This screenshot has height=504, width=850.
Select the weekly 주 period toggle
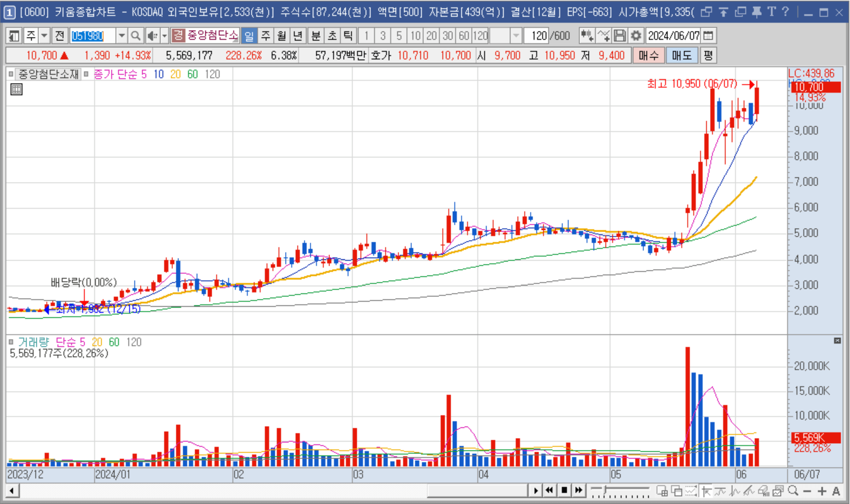pyautogui.click(x=266, y=36)
